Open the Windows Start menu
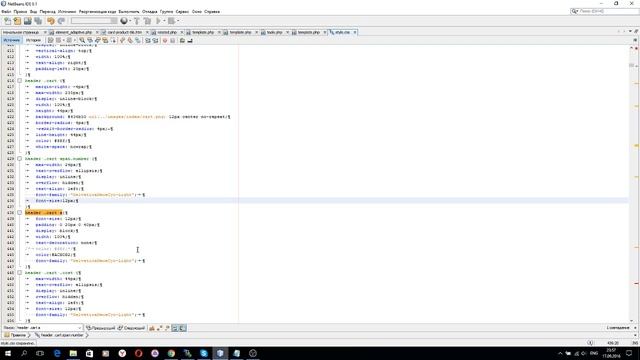Image resolution: width=640 pixels, height=360 pixels. coord(8,353)
